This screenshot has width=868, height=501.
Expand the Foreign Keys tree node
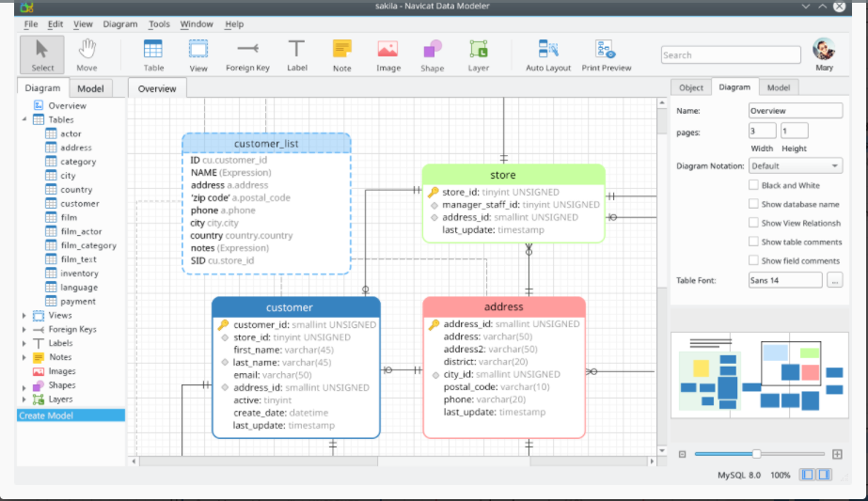click(24, 329)
